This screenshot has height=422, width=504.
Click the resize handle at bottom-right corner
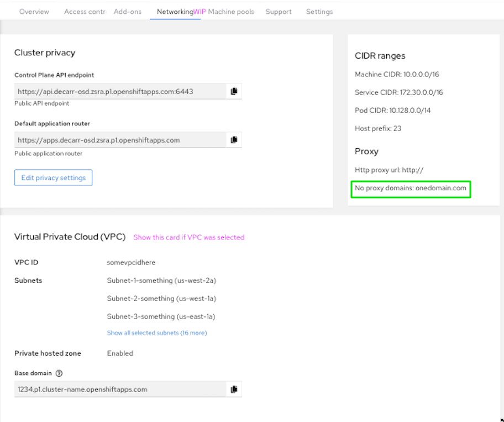click(x=501, y=419)
